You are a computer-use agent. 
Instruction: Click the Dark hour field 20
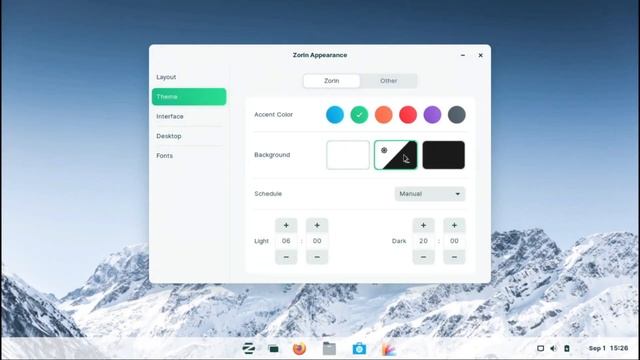pyautogui.click(x=423, y=241)
